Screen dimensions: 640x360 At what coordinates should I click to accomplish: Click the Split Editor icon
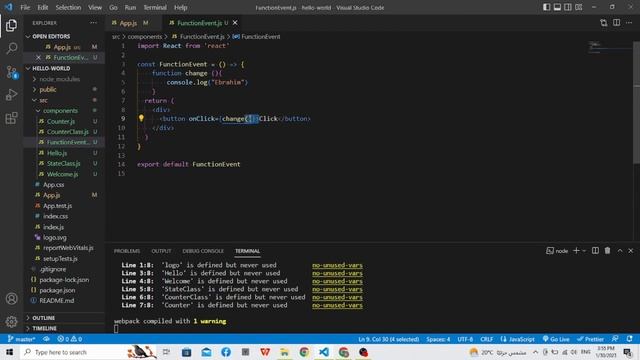point(616,23)
